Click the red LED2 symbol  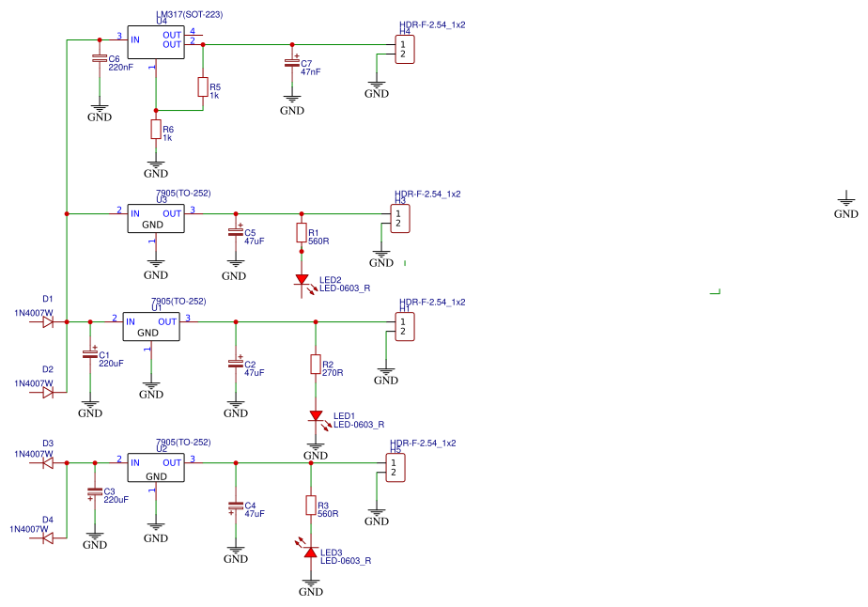pyautogui.click(x=302, y=280)
